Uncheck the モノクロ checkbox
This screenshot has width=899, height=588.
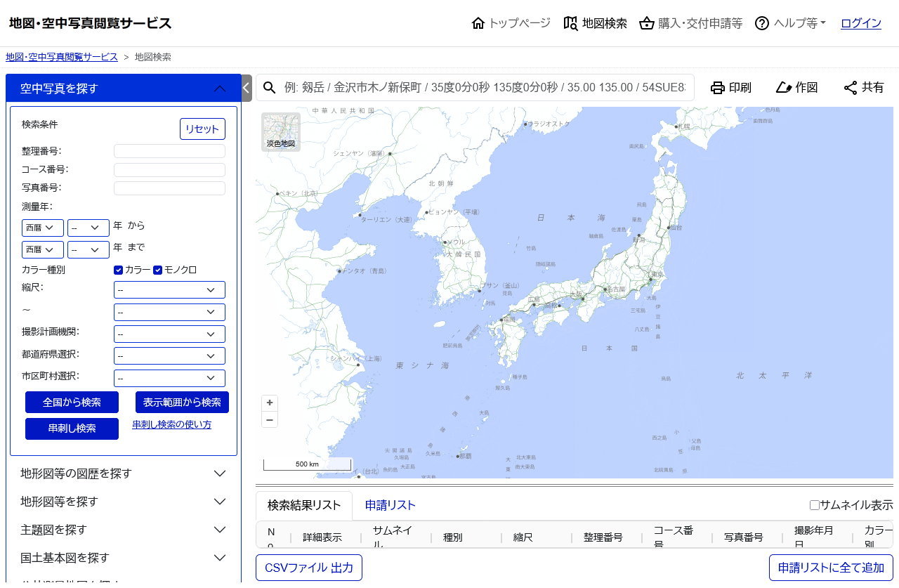click(158, 270)
